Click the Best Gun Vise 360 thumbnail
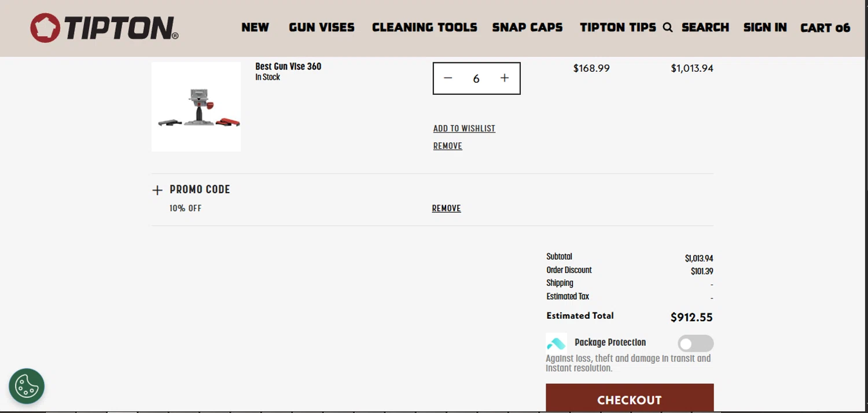Viewport: 868px width, 413px height. (196, 107)
